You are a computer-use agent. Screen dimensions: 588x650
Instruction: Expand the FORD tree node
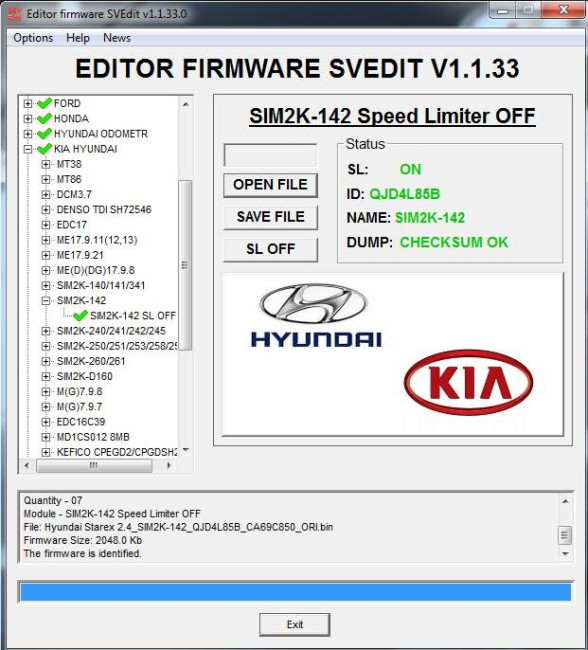(x=28, y=103)
